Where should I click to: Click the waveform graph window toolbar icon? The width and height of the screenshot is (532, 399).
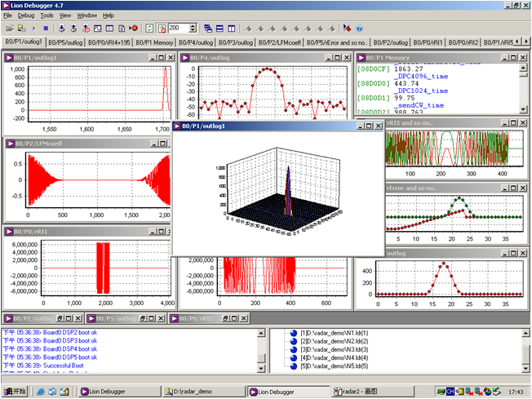(x=98, y=29)
